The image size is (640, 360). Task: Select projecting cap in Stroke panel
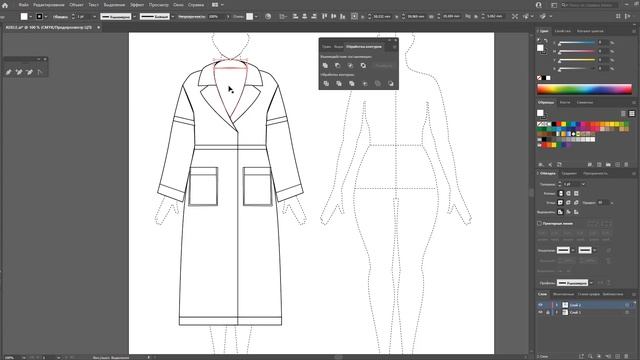tap(576, 193)
